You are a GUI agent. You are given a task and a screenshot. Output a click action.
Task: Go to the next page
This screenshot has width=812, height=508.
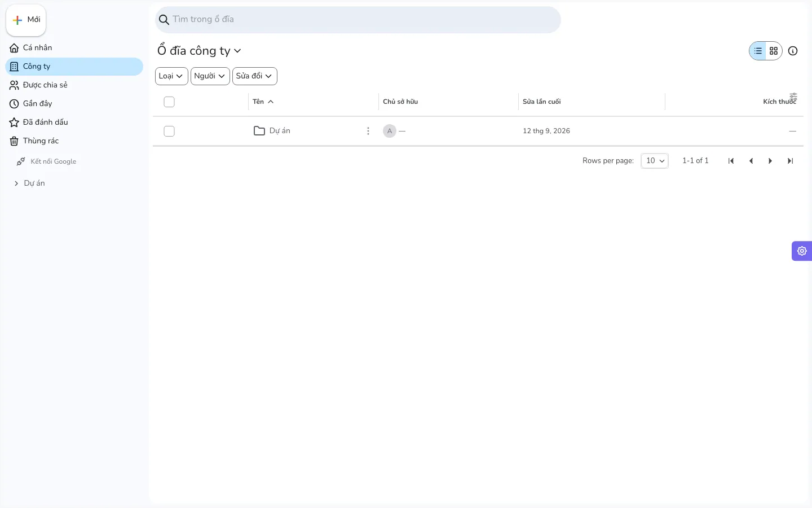[x=770, y=161]
